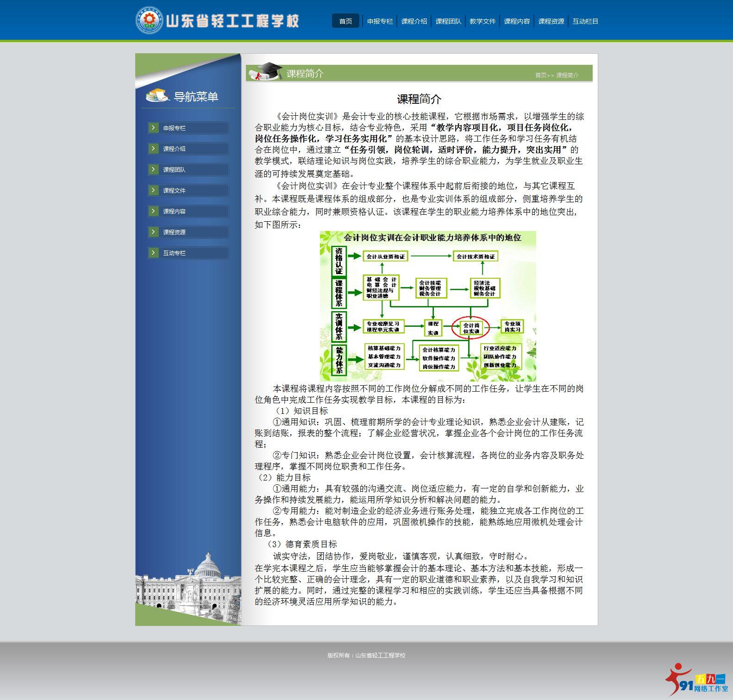
Task: Click the arrow icon beside 课程团队 in sidebar
Action: pyautogui.click(x=154, y=169)
